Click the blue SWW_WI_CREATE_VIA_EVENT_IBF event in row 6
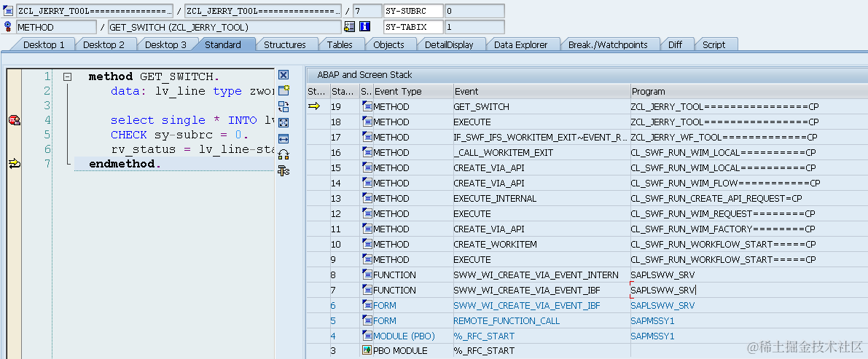This screenshot has width=868, height=359. pyautogui.click(x=527, y=305)
